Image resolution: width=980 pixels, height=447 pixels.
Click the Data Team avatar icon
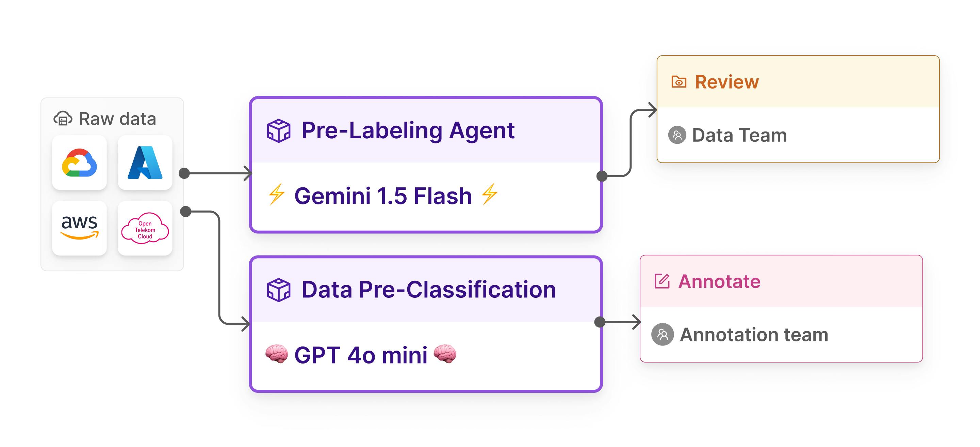coord(677,135)
